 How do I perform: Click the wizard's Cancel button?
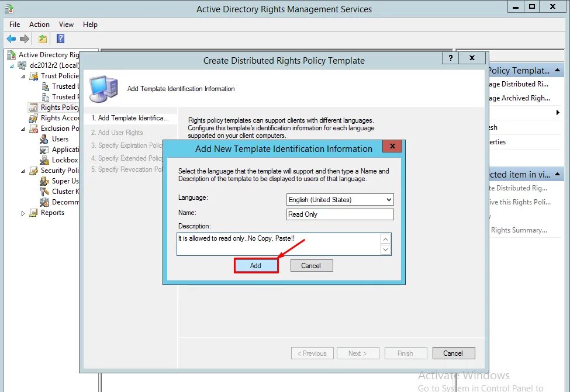click(453, 353)
